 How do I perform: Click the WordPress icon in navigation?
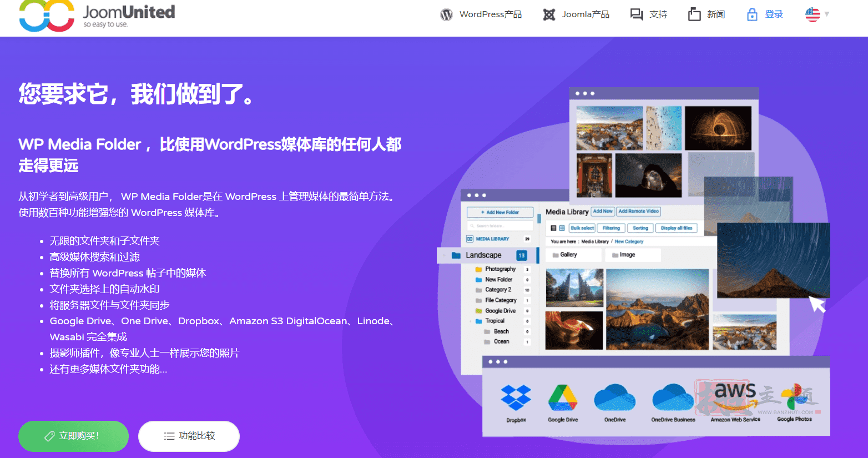(x=446, y=15)
